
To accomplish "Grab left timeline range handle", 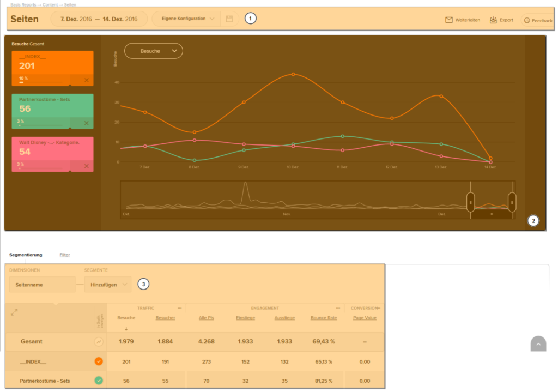I will (470, 203).
